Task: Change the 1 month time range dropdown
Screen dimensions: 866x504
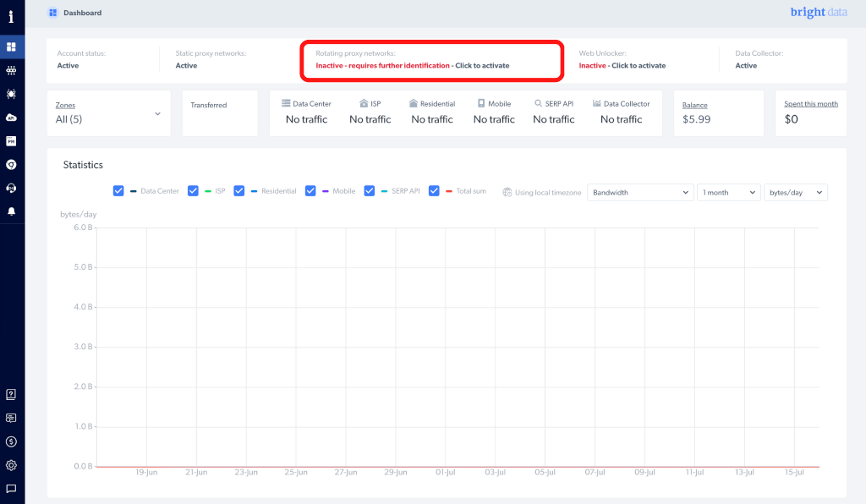Action: [x=728, y=193]
